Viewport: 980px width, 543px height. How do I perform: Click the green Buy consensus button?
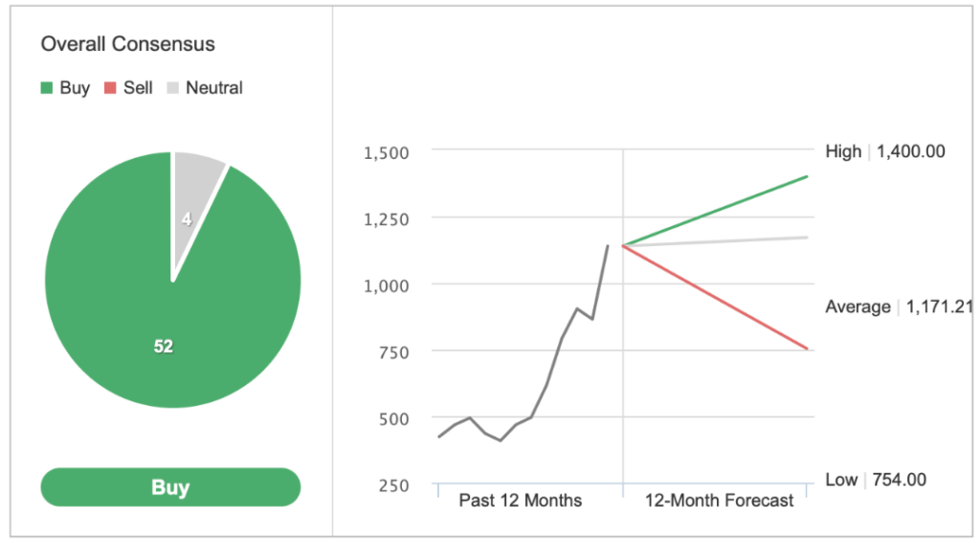pyautogui.click(x=170, y=486)
